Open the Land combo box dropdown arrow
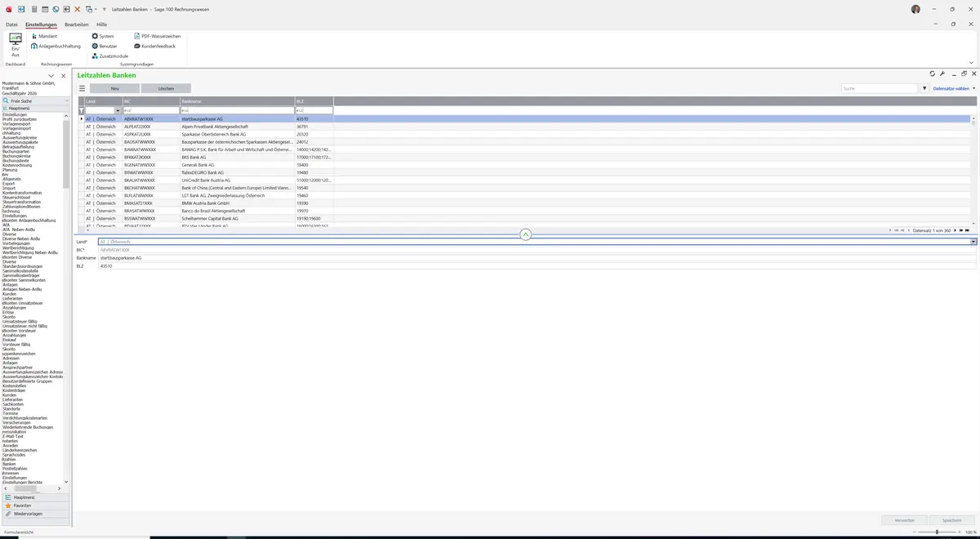This screenshot has width=980, height=539. click(x=973, y=242)
